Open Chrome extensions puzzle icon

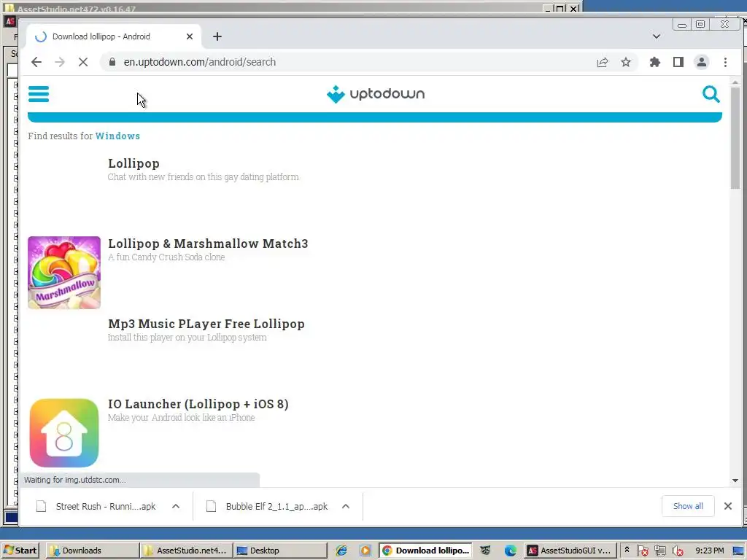[655, 62]
